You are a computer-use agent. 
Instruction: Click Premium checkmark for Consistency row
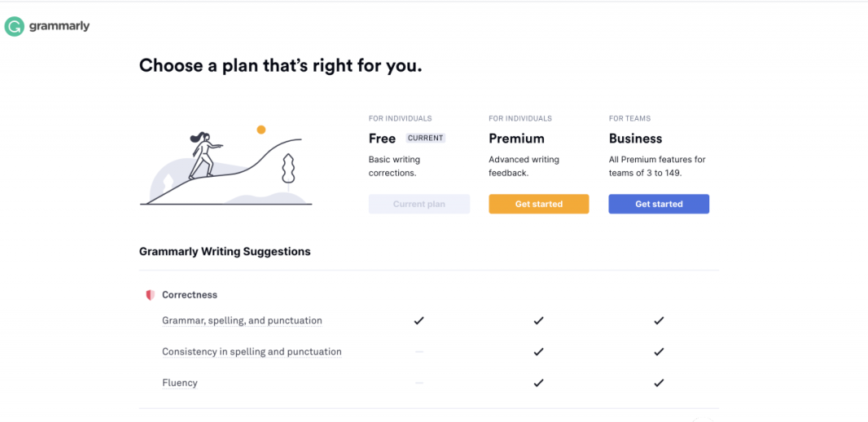[538, 352]
